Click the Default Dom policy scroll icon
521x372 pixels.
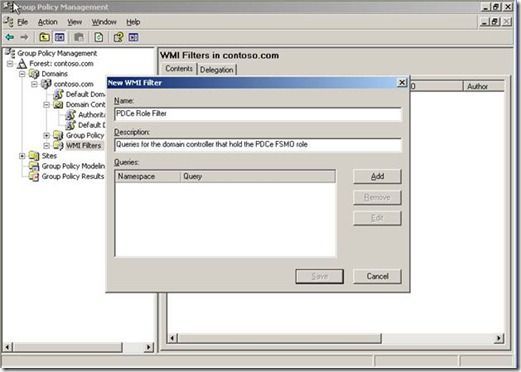pyautogui.click(x=59, y=94)
